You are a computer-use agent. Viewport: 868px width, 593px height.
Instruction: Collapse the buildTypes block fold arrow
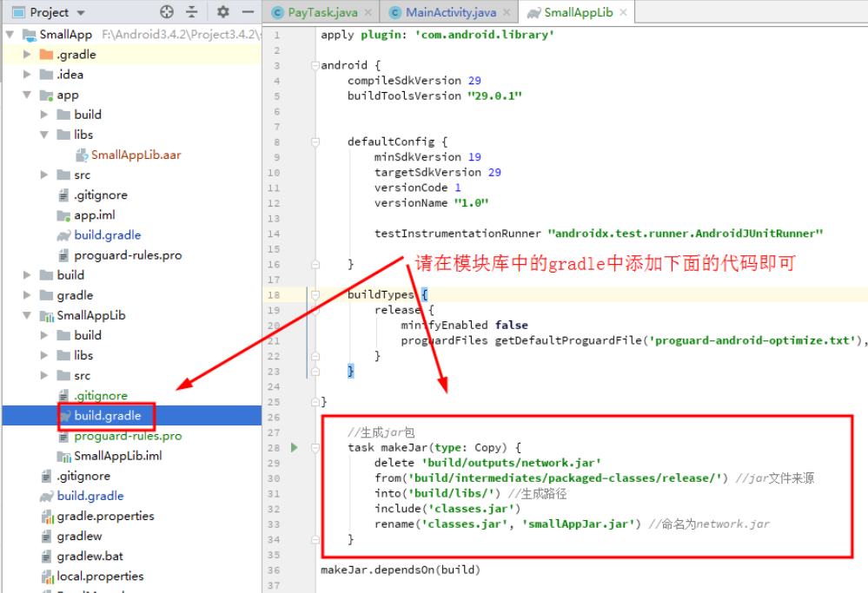coord(315,294)
